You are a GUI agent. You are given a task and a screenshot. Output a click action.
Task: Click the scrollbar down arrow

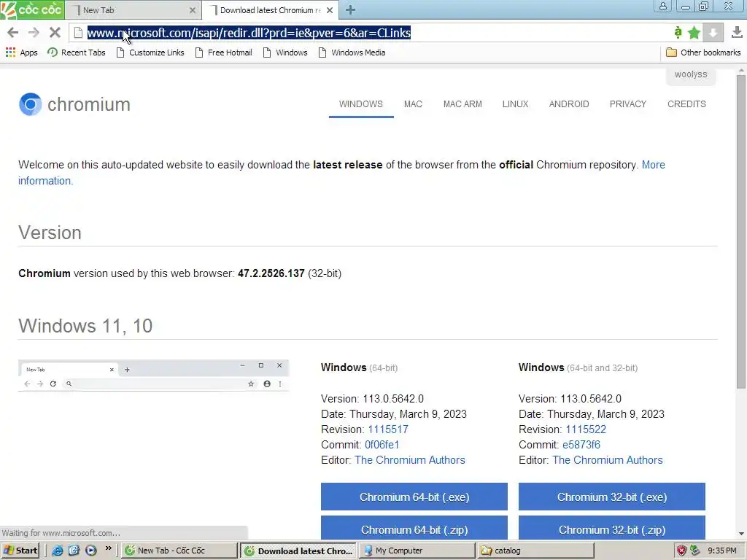pyautogui.click(x=741, y=534)
